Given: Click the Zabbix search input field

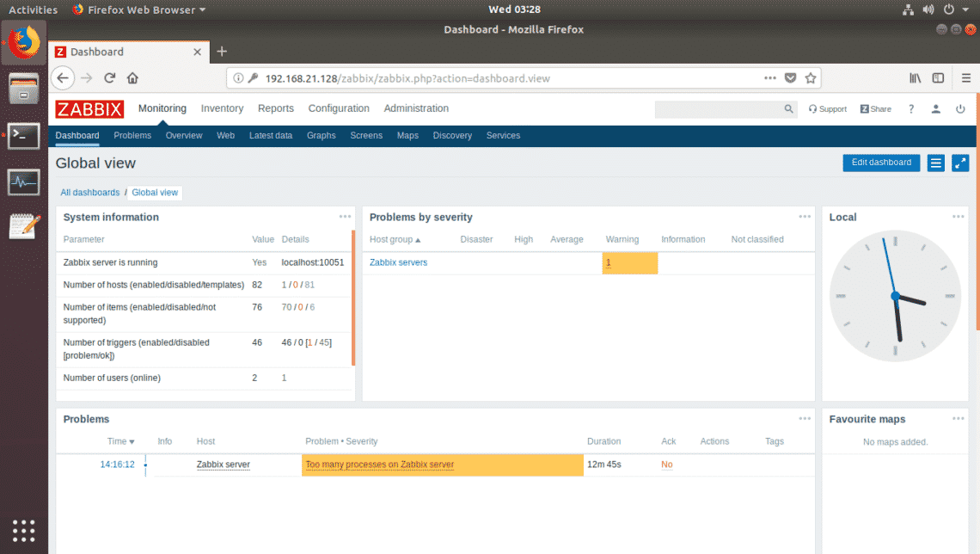Looking at the screenshot, I should point(718,108).
